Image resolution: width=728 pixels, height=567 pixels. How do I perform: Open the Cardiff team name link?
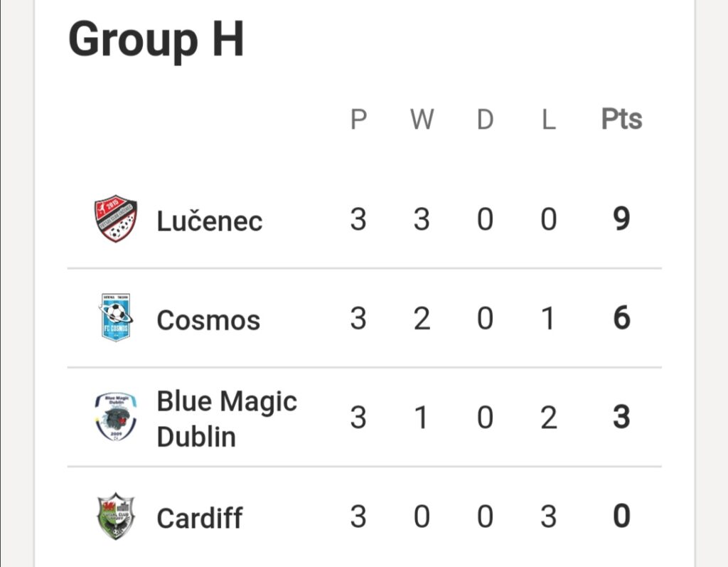[x=200, y=518]
